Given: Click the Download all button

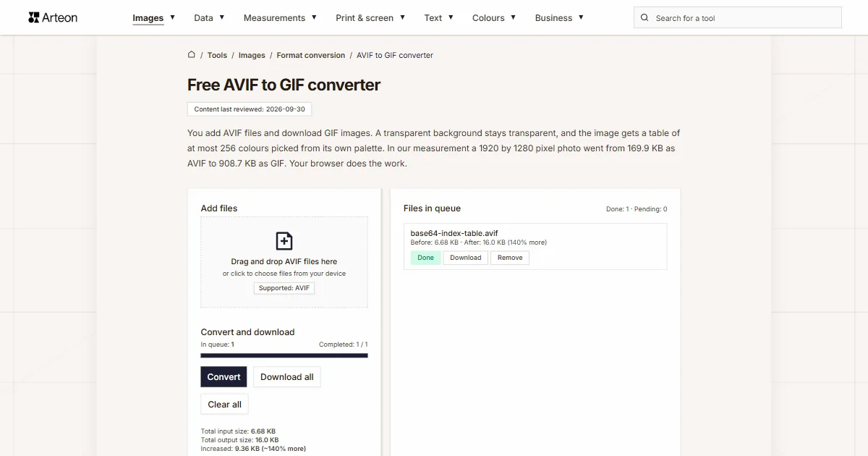Looking at the screenshot, I should pyautogui.click(x=287, y=376).
